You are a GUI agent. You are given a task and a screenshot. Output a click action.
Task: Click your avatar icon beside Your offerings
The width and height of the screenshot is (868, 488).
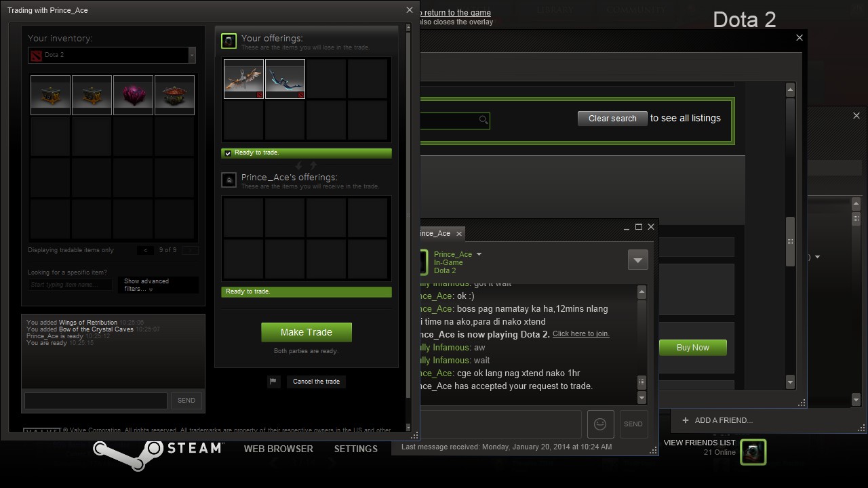229,41
